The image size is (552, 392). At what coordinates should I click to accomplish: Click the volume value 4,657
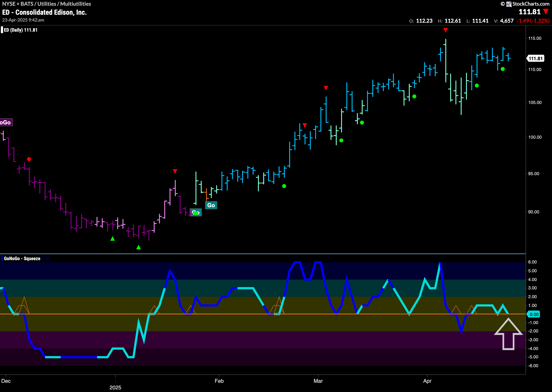(507, 21)
